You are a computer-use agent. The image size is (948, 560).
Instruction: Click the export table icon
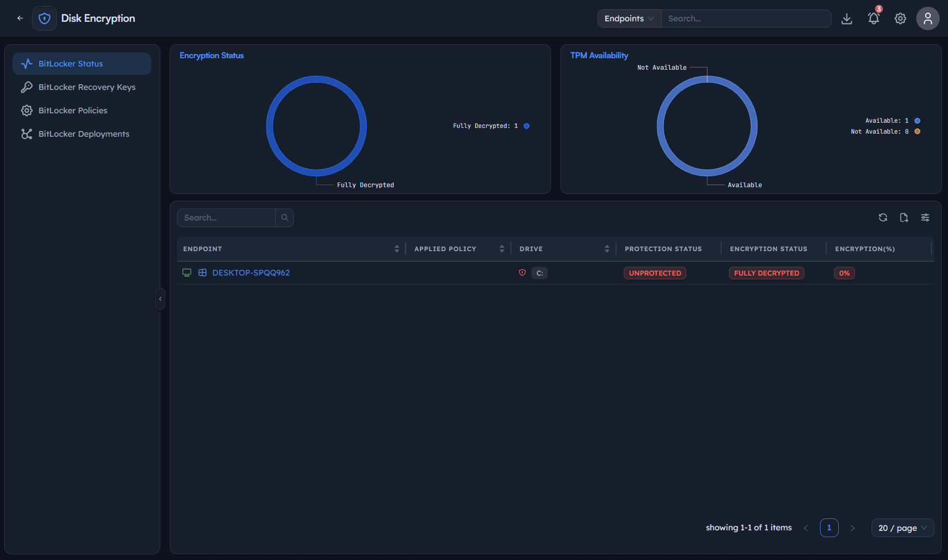coord(904,217)
